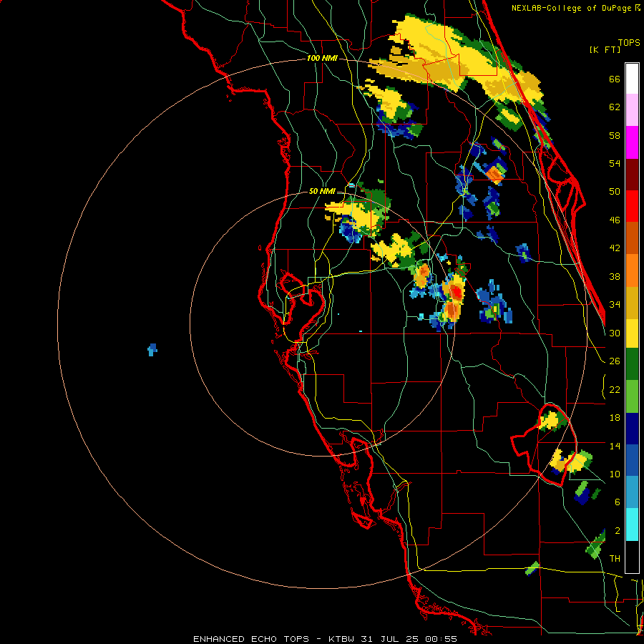The height and width of the screenshot is (644, 644).
Task: Click the 38 legend value
Action: pos(615,276)
